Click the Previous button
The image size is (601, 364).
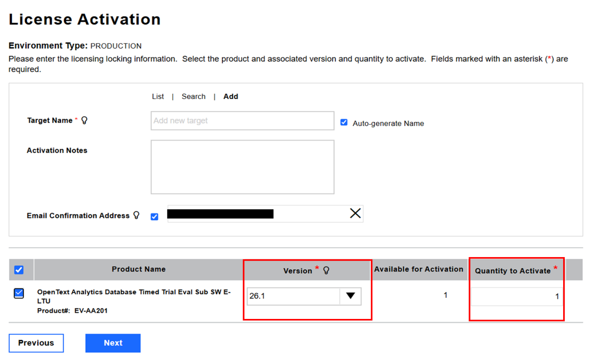[x=36, y=343]
